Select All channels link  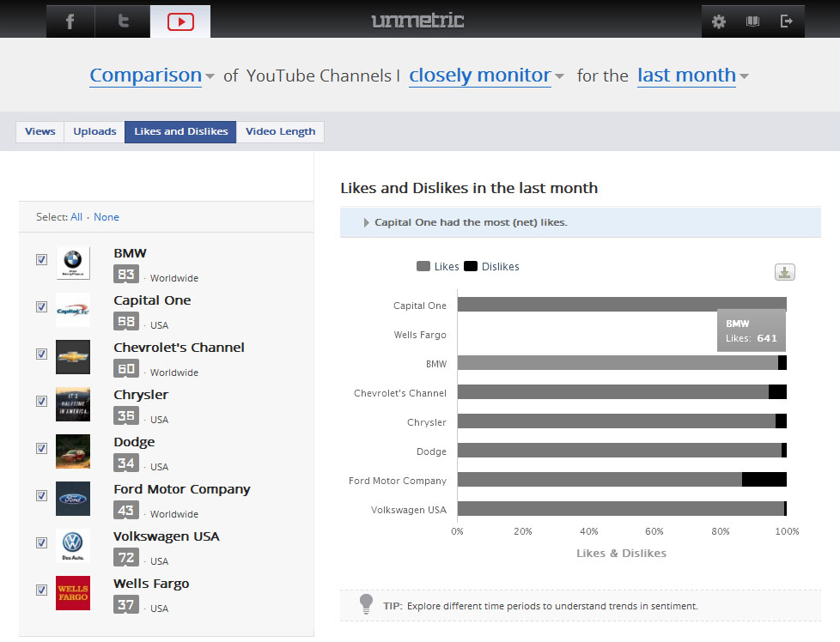[x=76, y=217]
